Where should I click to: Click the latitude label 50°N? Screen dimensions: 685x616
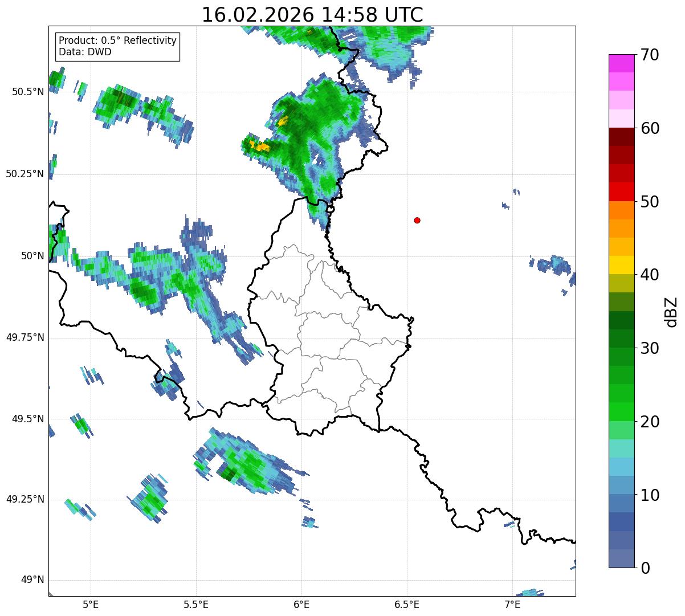32,256
